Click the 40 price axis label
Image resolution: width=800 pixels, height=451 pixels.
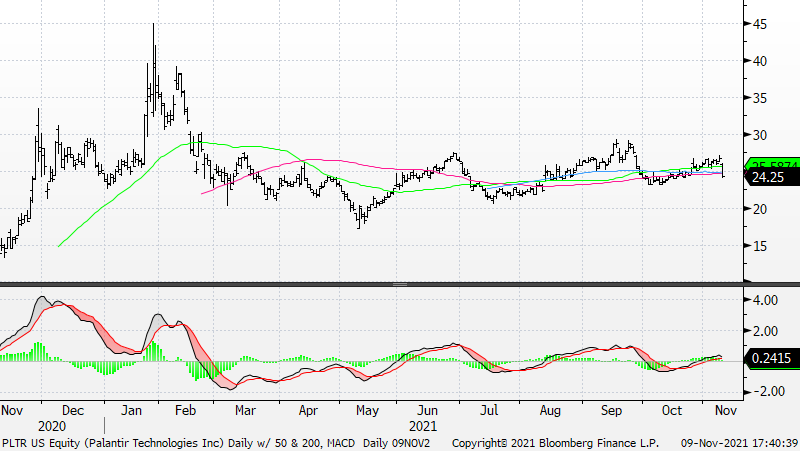tap(759, 61)
